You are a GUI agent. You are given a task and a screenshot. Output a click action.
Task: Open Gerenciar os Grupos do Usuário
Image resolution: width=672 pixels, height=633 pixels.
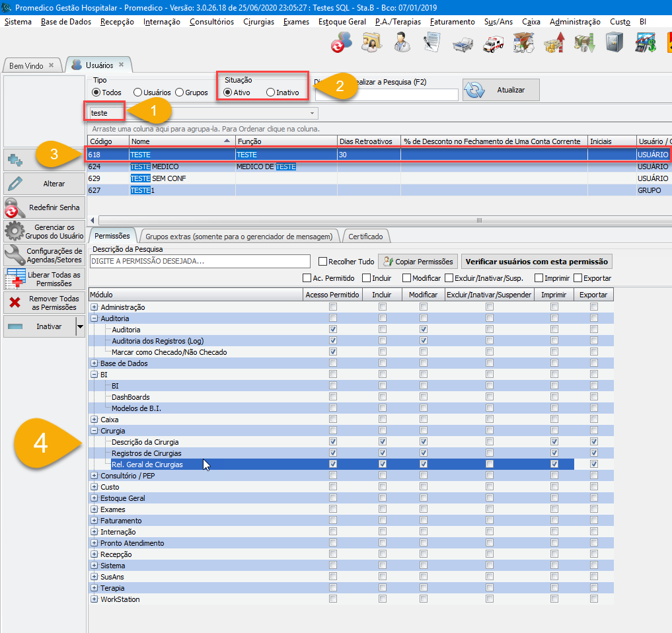(44, 232)
